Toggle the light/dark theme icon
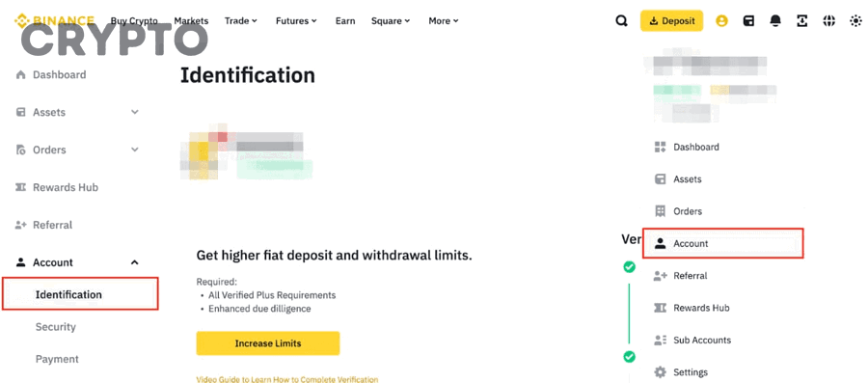This screenshot has height=383, width=868. [x=855, y=21]
